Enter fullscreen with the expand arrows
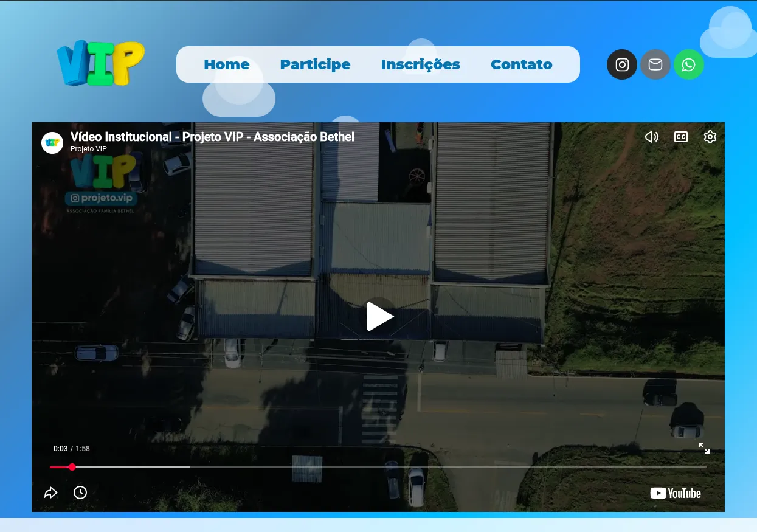757x532 pixels. (704, 448)
